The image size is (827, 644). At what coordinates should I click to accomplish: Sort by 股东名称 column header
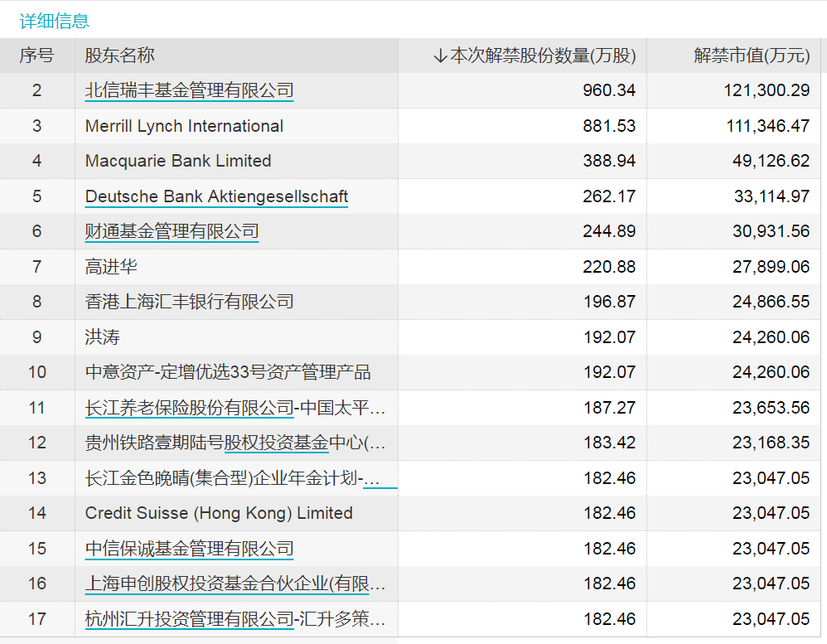pos(119,56)
